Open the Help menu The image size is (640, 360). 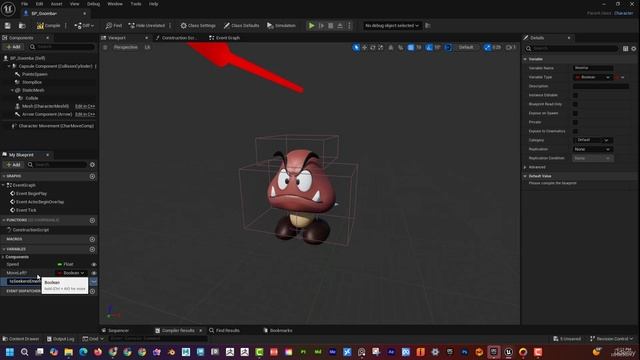click(x=153, y=4)
